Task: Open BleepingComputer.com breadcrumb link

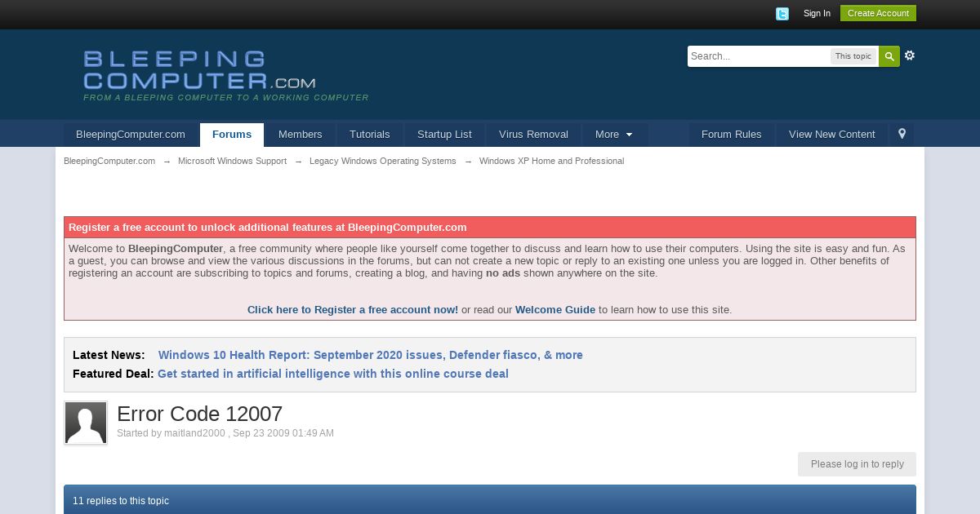Action: (109, 161)
